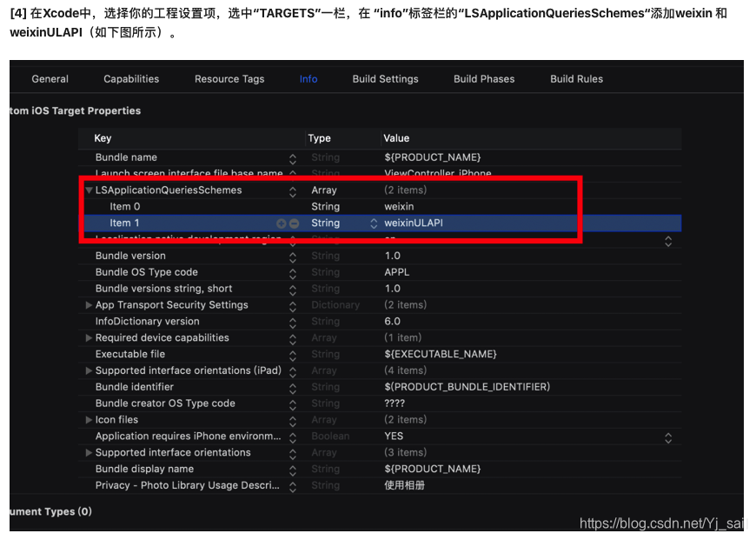Image resolution: width=756 pixels, height=540 pixels.
Task: Open value dropdown for Application requires iPhone
Action: [x=668, y=438]
